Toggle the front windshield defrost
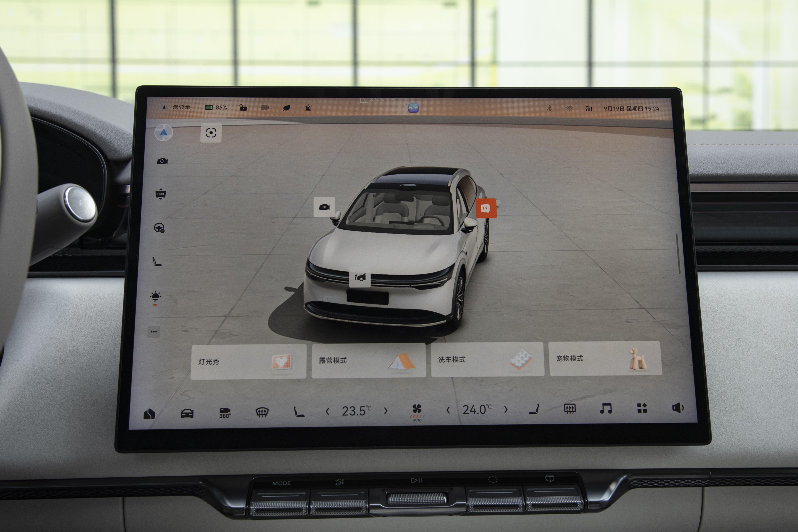This screenshot has height=532, width=798. [262, 412]
